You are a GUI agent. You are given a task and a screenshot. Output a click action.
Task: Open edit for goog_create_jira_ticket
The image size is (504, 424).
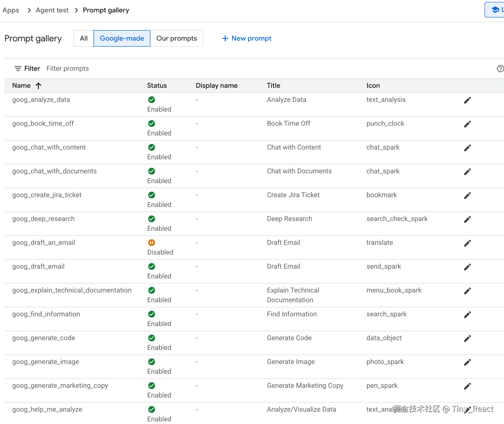[x=467, y=195]
